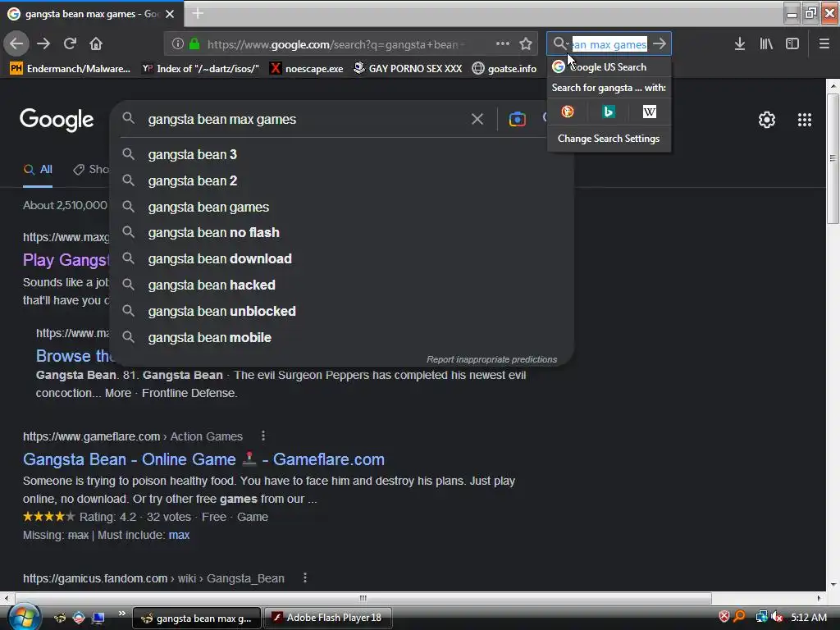Search with the Wikipedia engine icon

point(650,112)
